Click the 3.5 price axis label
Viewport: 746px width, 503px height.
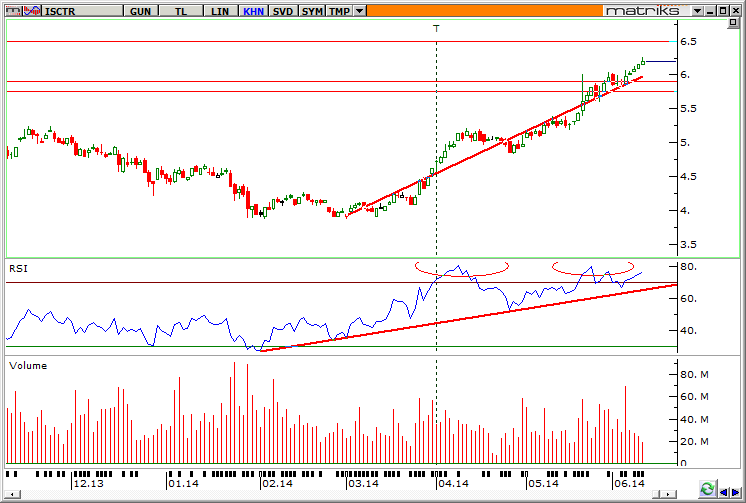coord(688,245)
